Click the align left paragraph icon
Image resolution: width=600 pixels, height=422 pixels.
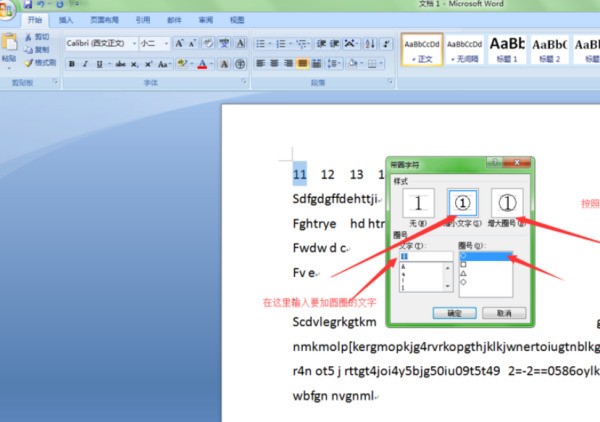click(260, 63)
